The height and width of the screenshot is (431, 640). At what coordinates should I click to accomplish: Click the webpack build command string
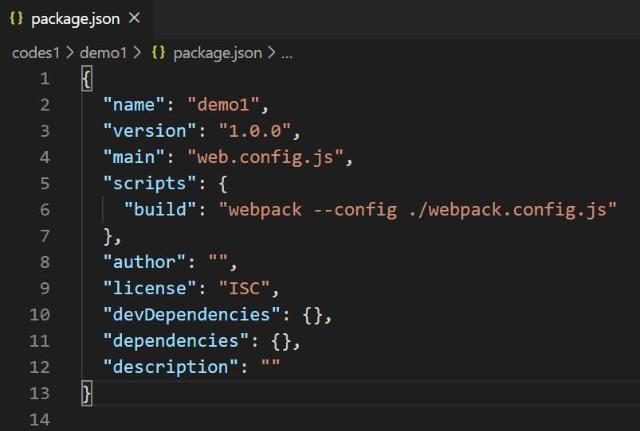tap(418, 209)
